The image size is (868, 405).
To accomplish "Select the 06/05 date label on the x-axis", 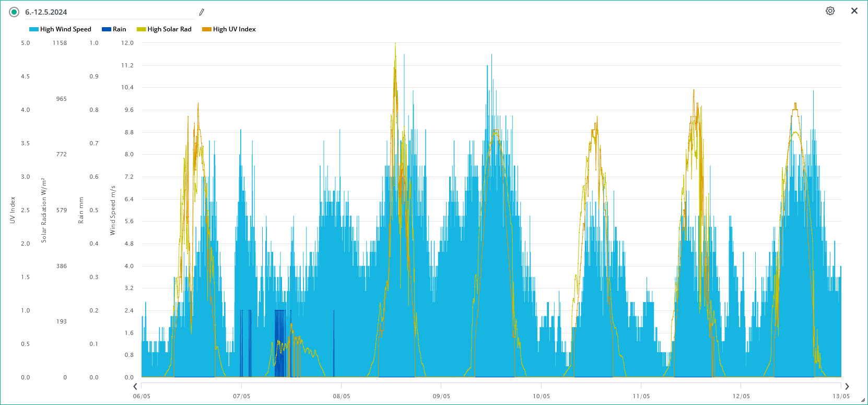I will 142,396.
